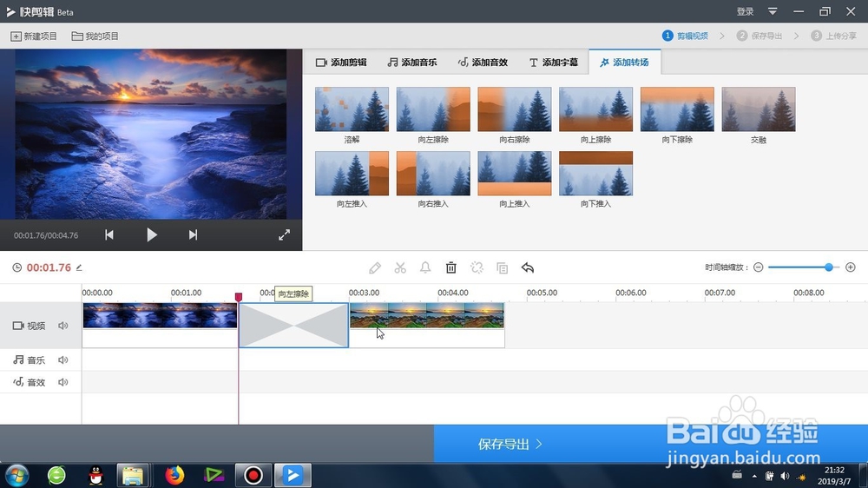Image resolution: width=868 pixels, height=488 pixels.
Task: Click the copy clip icon
Action: 502,268
